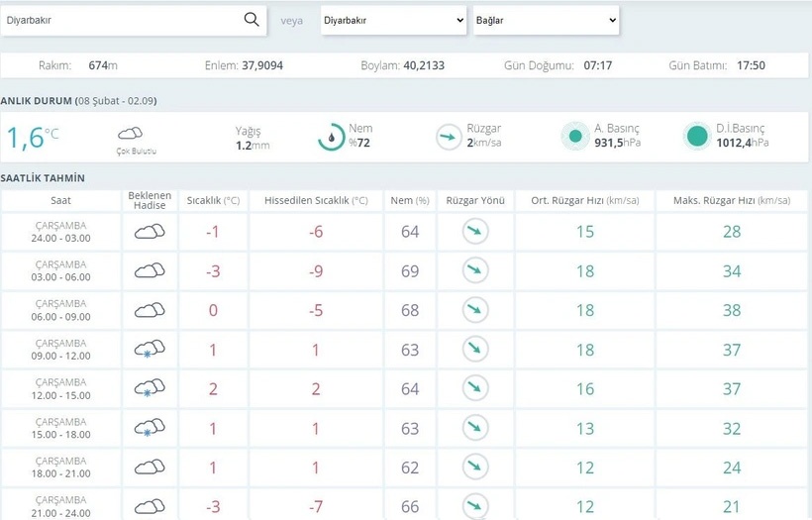Click the current conditions cloud icon
Image resolution: width=812 pixels, height=520 pixels.
tap(130, 134)
